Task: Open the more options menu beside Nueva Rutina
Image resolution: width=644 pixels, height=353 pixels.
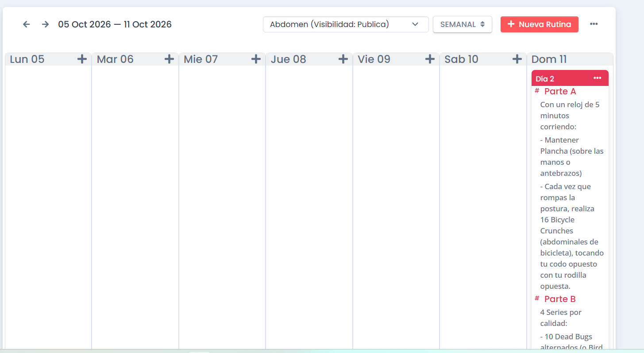Action: (594, 24)
